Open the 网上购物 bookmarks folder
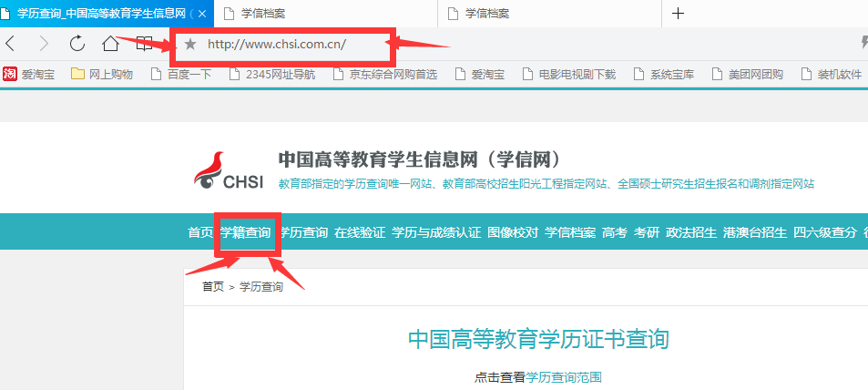 (x=102, y=74)
